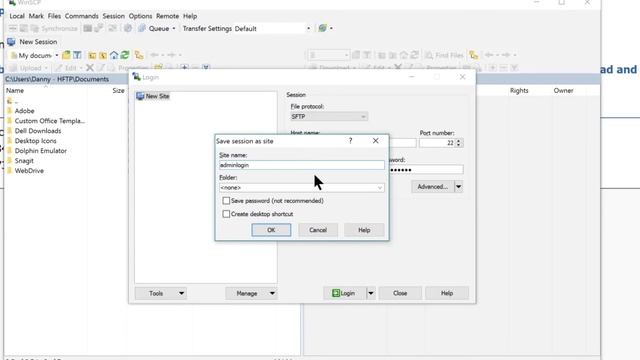
Task: Open the Manage dropdown button
Action: (251, 293)
